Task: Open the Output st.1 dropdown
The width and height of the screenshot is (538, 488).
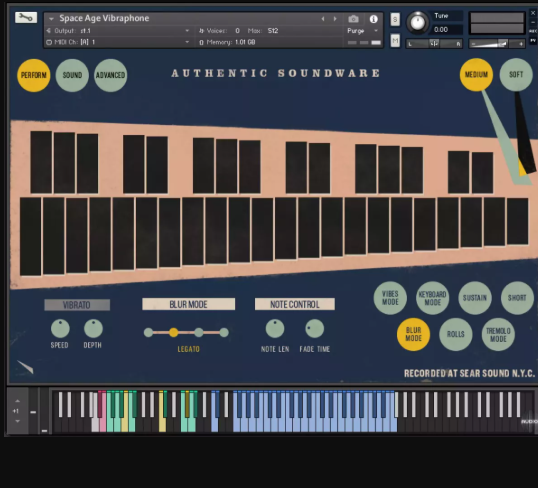Action: pos(118,31)
